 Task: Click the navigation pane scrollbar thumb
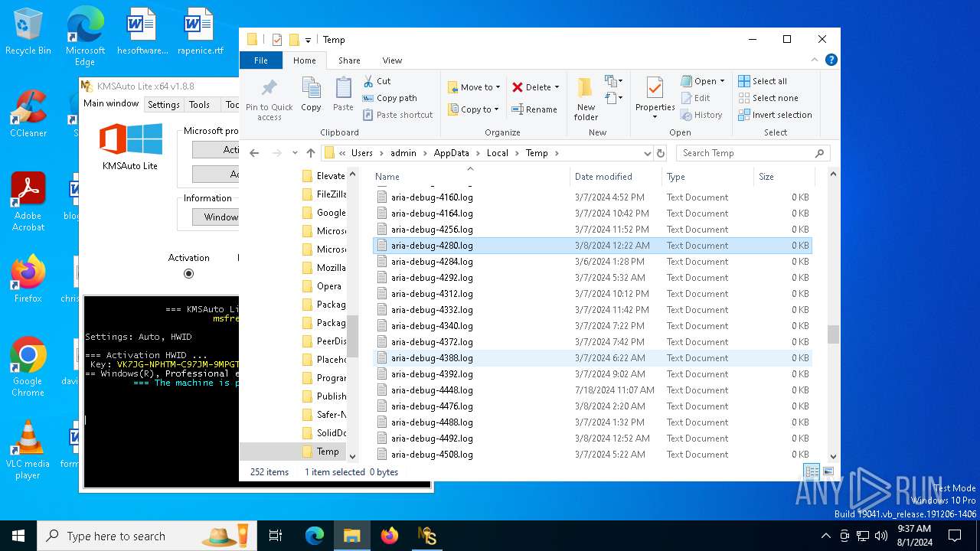(x=353, y=335)
